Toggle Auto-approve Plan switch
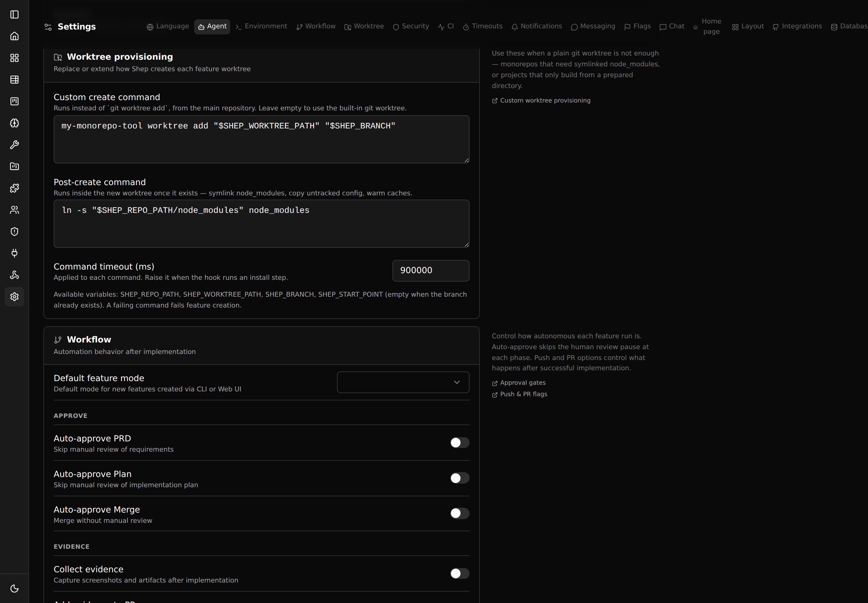This screenshot has width=868, height=603. tap(460, 478)
